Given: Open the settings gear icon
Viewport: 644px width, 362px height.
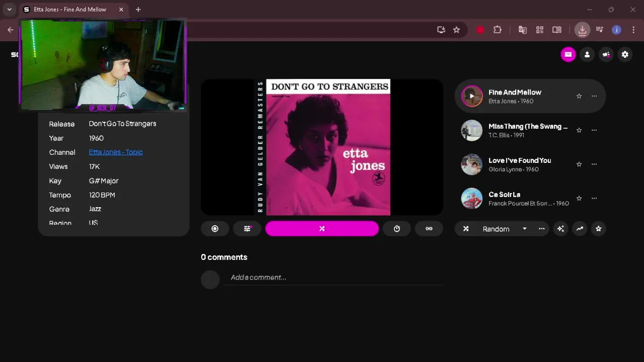Looking at the screenshot, I should (x=625, y=54).
